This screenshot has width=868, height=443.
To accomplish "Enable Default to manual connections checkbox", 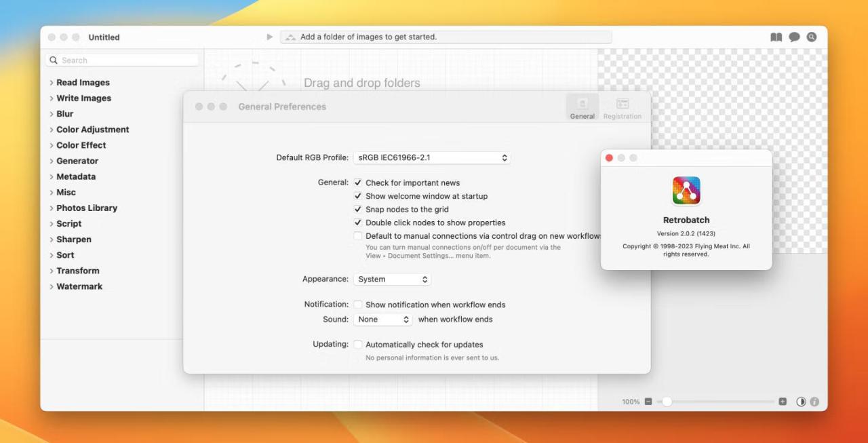I will 358,235.
